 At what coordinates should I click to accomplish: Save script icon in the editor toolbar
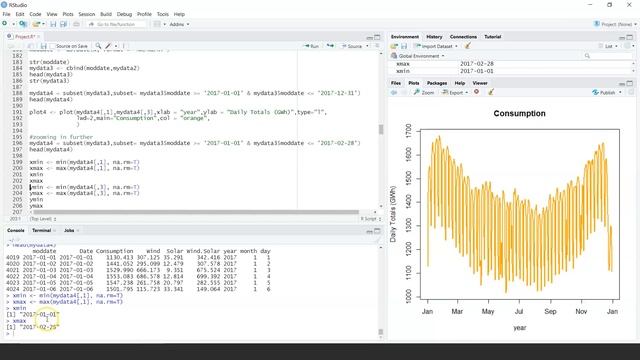coord(43,46)
